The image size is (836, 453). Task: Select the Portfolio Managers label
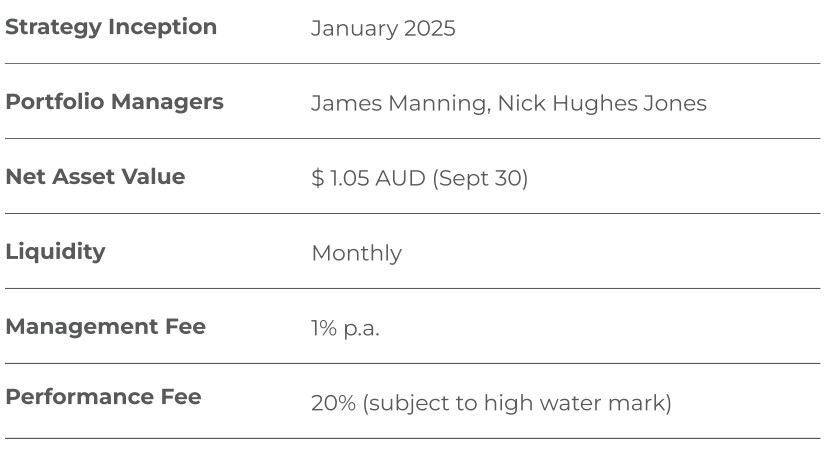click(x=114, y=102)
